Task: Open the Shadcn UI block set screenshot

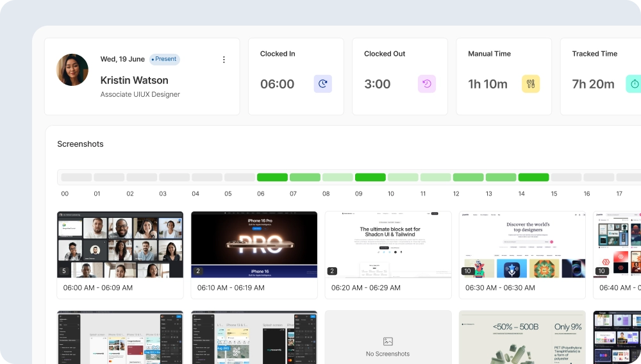Action: point(388,245)
